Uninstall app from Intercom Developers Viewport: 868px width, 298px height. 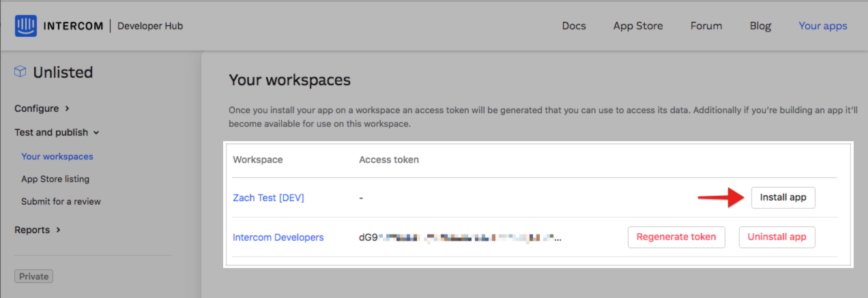pos(777,237)
